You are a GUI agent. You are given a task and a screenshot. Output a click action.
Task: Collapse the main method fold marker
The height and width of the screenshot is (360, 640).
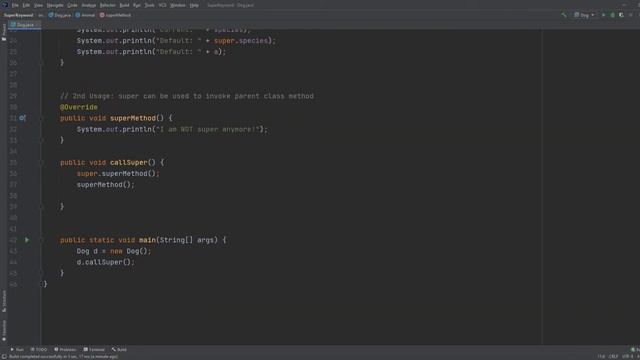[42, 240]
